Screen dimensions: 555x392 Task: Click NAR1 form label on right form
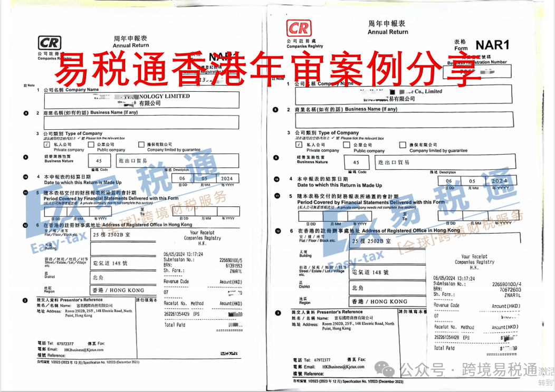tap(492, 45)
